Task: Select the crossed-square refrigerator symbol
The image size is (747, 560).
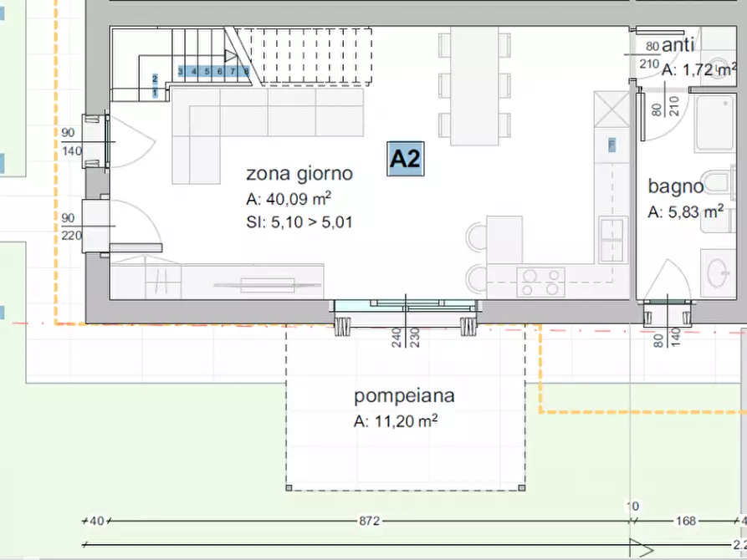Action: pos(611,107)
